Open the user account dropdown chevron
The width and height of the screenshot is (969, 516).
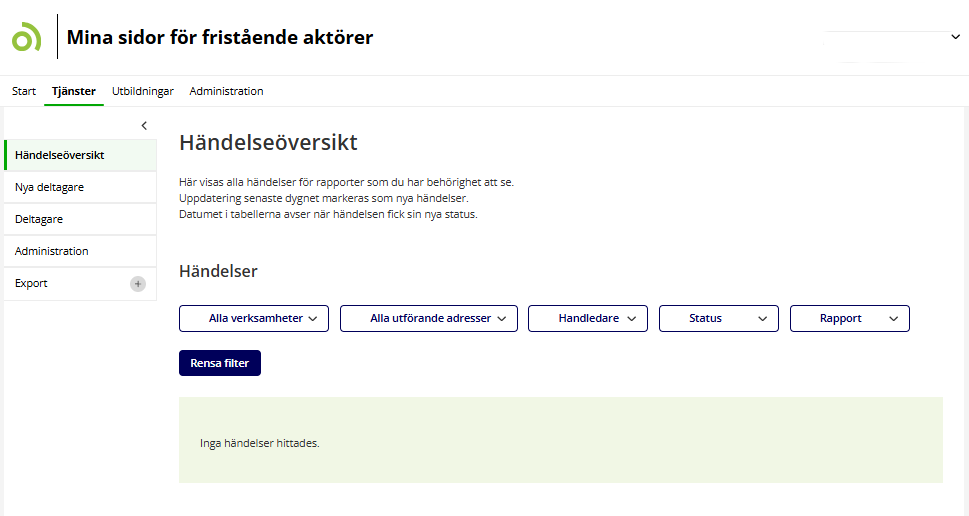(x=954, y=37)
